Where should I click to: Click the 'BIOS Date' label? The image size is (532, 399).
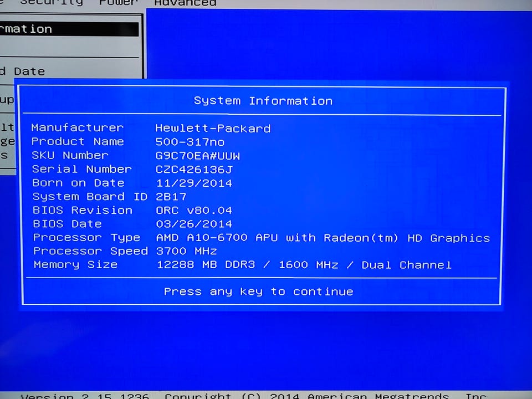coord(67,224)
